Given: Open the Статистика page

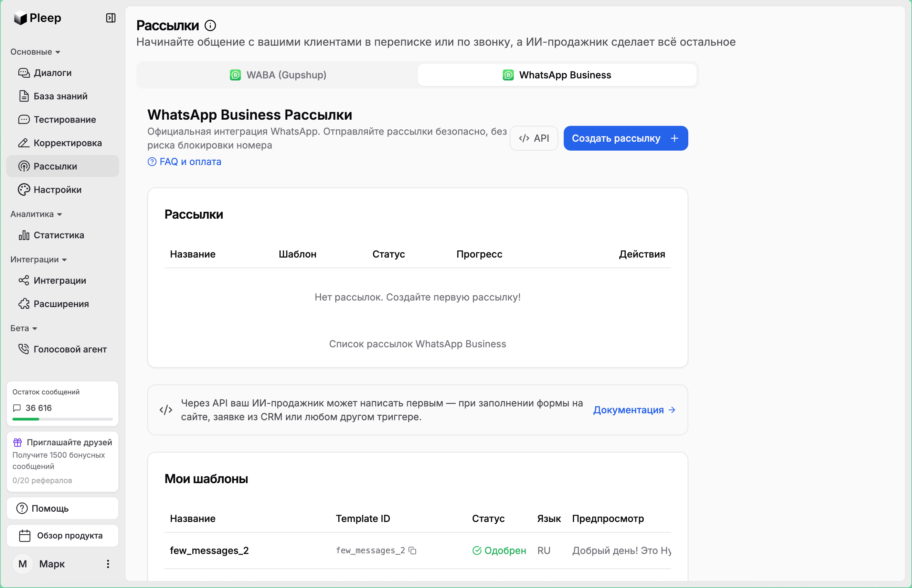Looking at the screenshot, I should pos(63,235).
